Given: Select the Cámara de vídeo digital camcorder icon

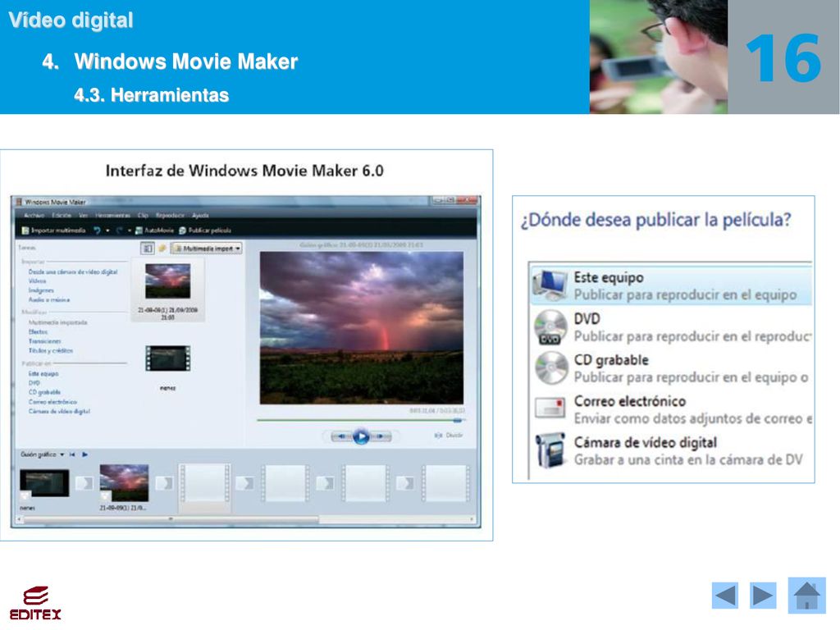Looking at the screenshot, I should point(550,450).
